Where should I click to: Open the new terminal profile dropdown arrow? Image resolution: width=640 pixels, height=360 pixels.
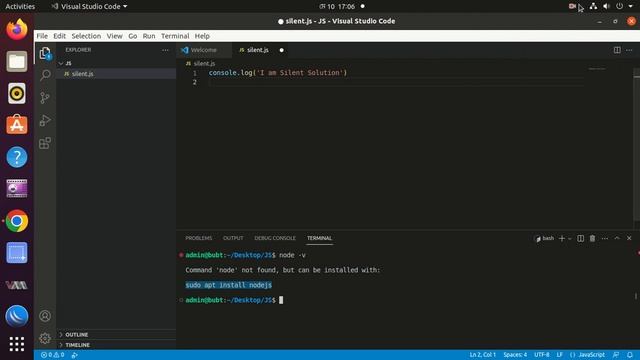coord(570,238)
